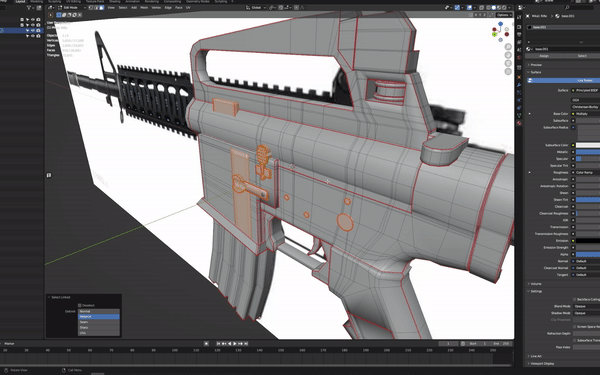Enable Screen Space Refraction checkbox
This screenshot has height=375, width=600.
(x=574, y=327)
